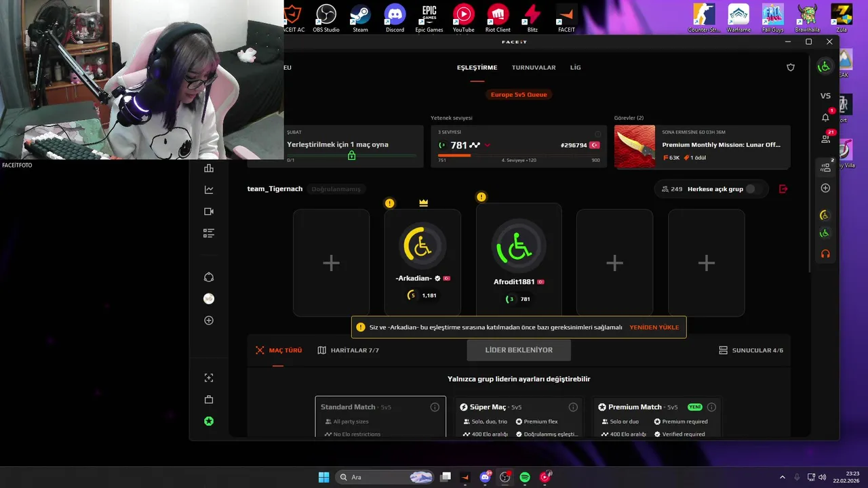Select the green avatar in the right party list

[825, 233]
